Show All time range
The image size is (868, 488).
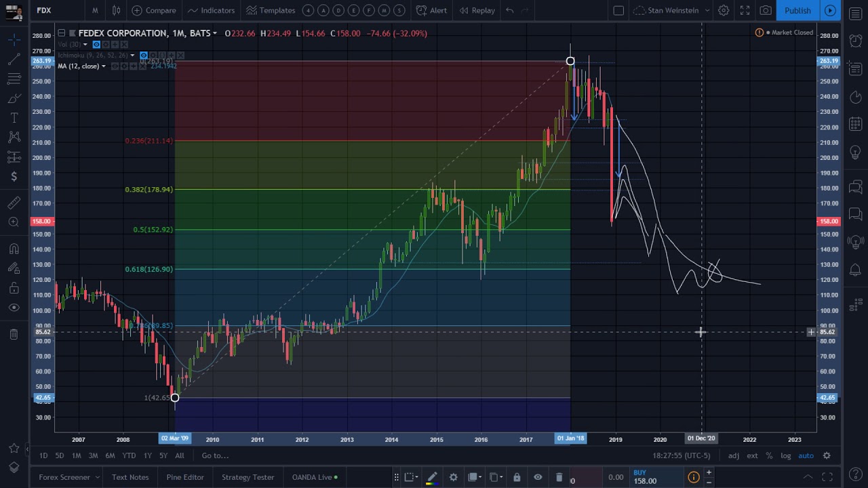(x=180, y=455)
